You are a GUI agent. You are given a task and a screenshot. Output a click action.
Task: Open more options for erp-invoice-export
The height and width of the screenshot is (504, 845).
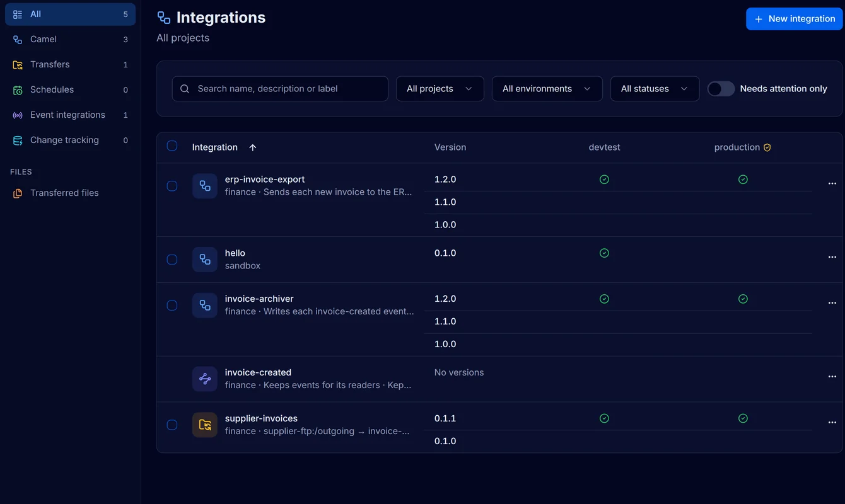(x=832, y=184)
